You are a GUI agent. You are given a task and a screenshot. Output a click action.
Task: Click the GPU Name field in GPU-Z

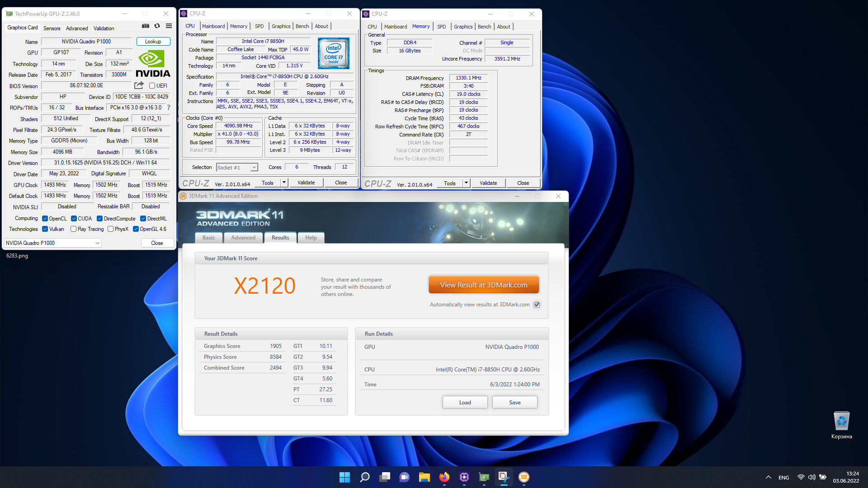pos(86,42)
